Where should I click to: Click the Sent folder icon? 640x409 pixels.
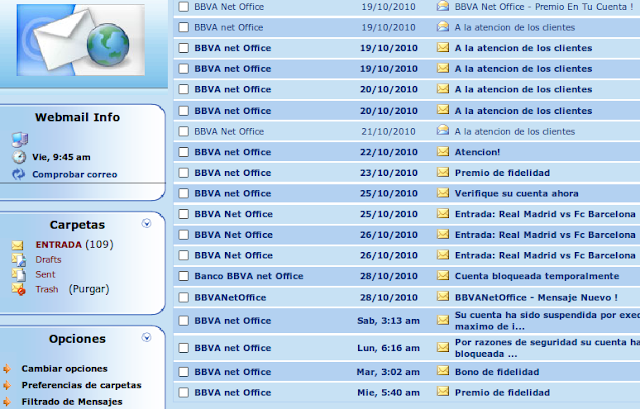(19, 274)
